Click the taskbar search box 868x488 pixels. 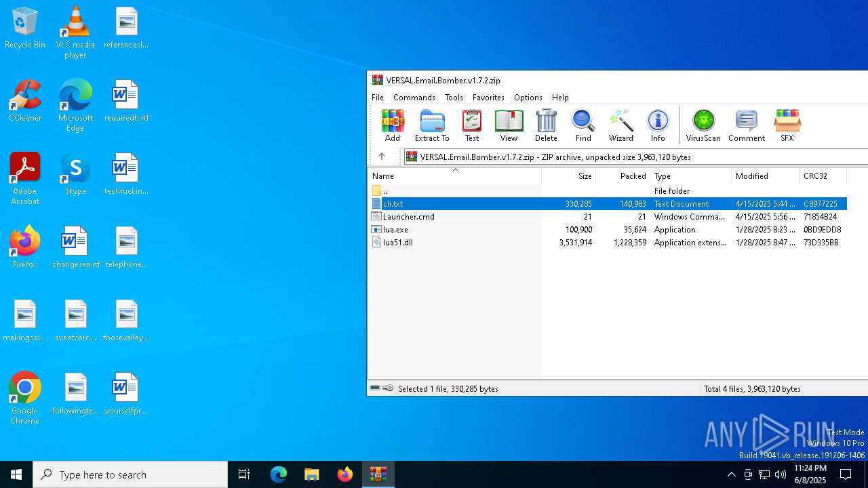[x=130, y=474]
